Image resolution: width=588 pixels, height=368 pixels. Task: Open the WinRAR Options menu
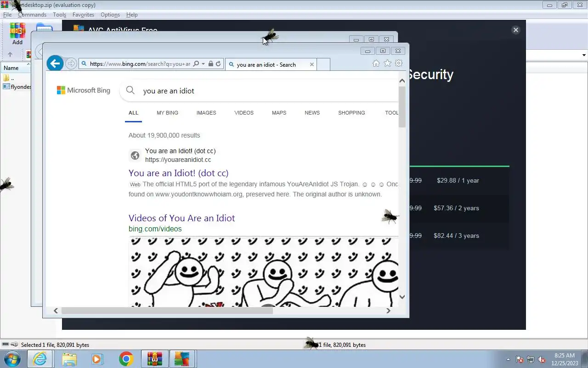110,15
